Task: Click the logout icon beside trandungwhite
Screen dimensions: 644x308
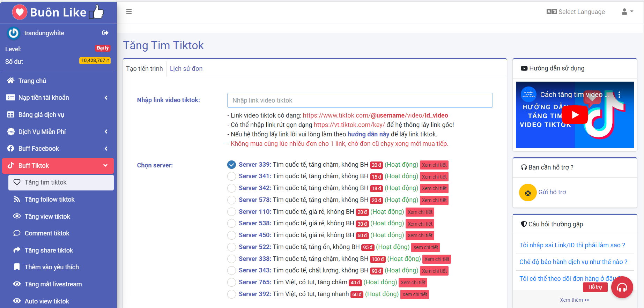Action: click(105, 33)
